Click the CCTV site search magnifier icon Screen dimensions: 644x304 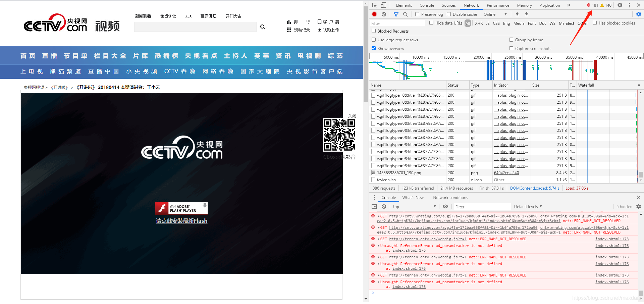tap(263, 27)
